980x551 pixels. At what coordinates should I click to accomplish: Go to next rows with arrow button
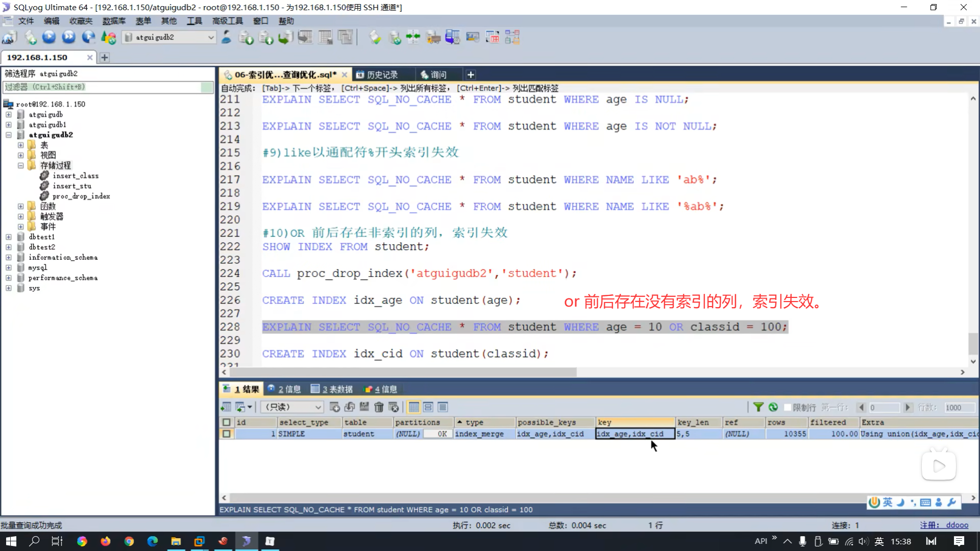click(908, 407)
